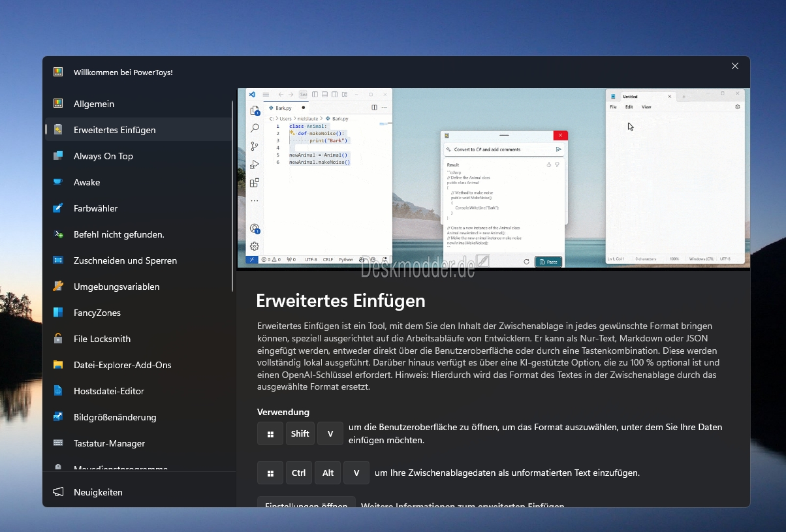
Task: Click the Windows key next to Shift
Action: (x=270, y=434)
